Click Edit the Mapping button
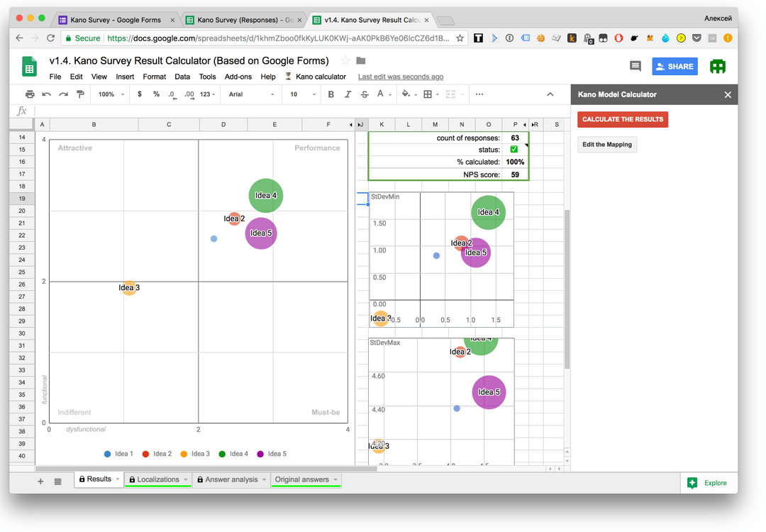The width and height of the screenshot is (766, 532). (x=606, y=145)
